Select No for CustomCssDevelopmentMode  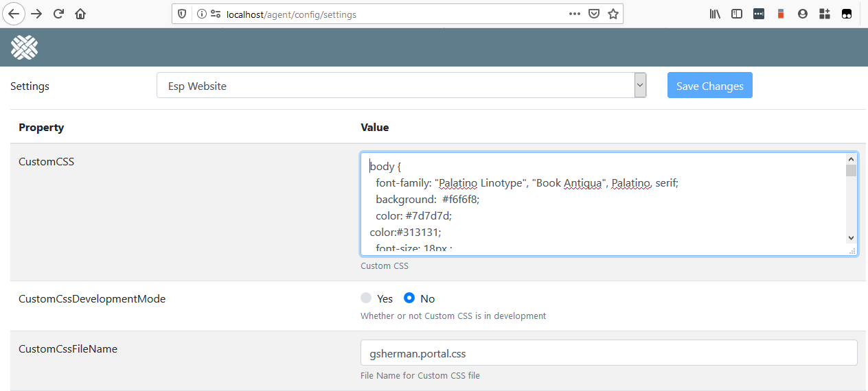(x=409, y=298)
